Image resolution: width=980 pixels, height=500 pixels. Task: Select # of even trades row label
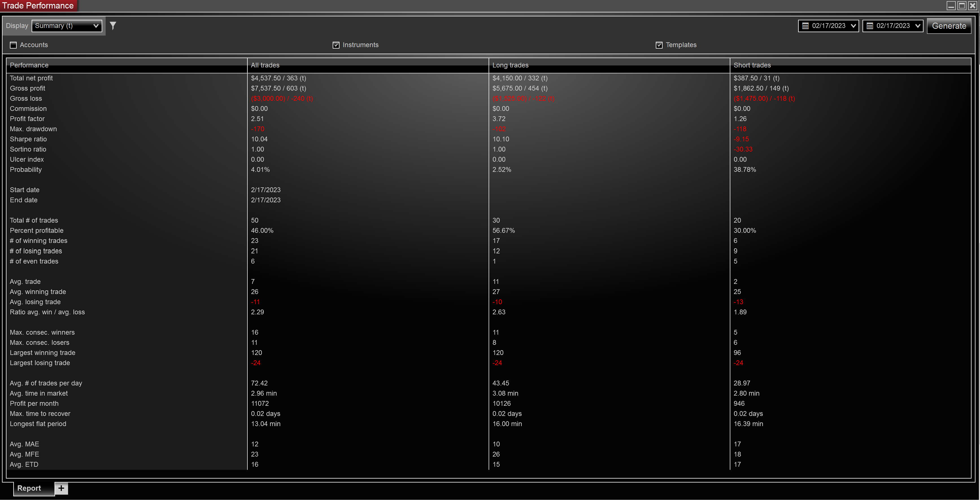coord(34,261)
